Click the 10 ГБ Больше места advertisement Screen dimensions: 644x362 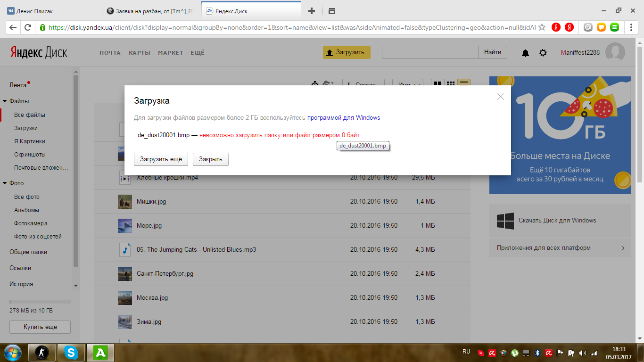click(560, 135)
